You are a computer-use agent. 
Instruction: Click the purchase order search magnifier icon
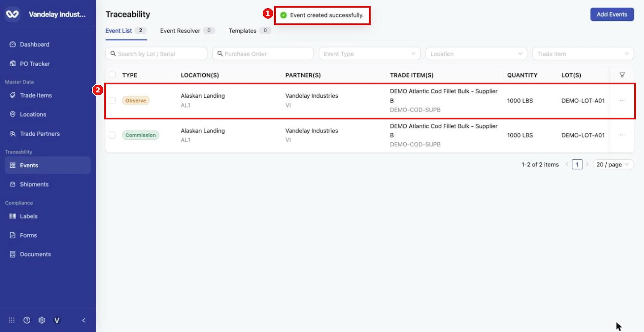(x=220, y=53)
